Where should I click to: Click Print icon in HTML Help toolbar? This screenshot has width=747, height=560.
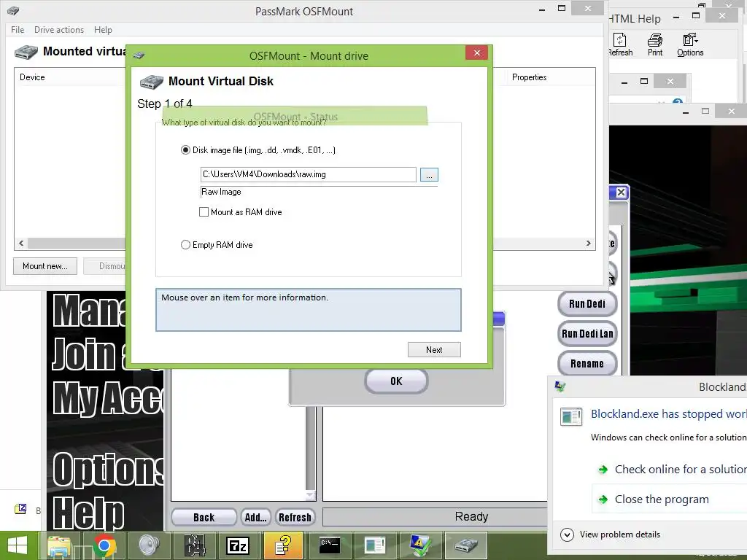655,44
